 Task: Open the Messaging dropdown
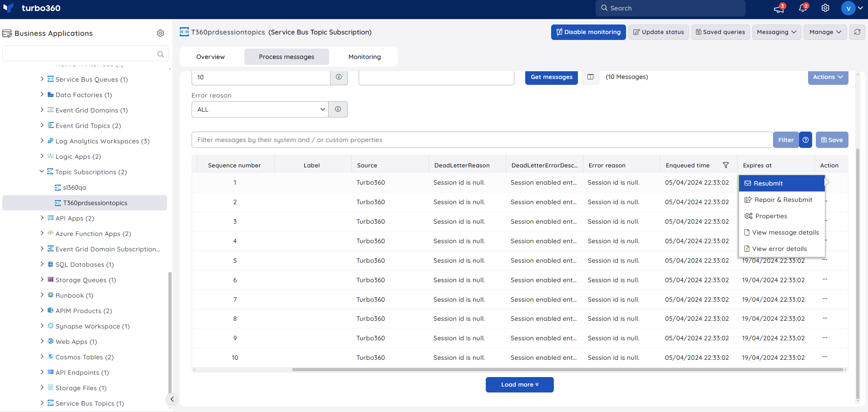[x=776, y=32]
